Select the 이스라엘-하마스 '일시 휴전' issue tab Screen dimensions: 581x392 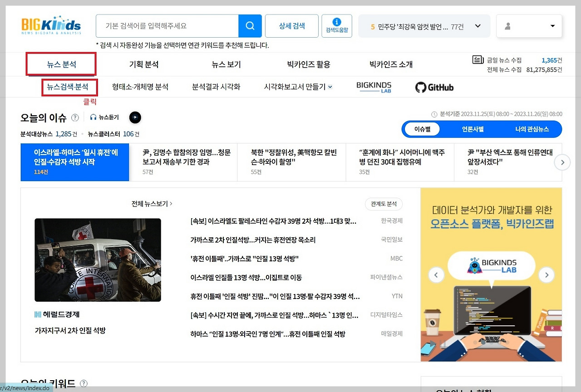[75, 162]
